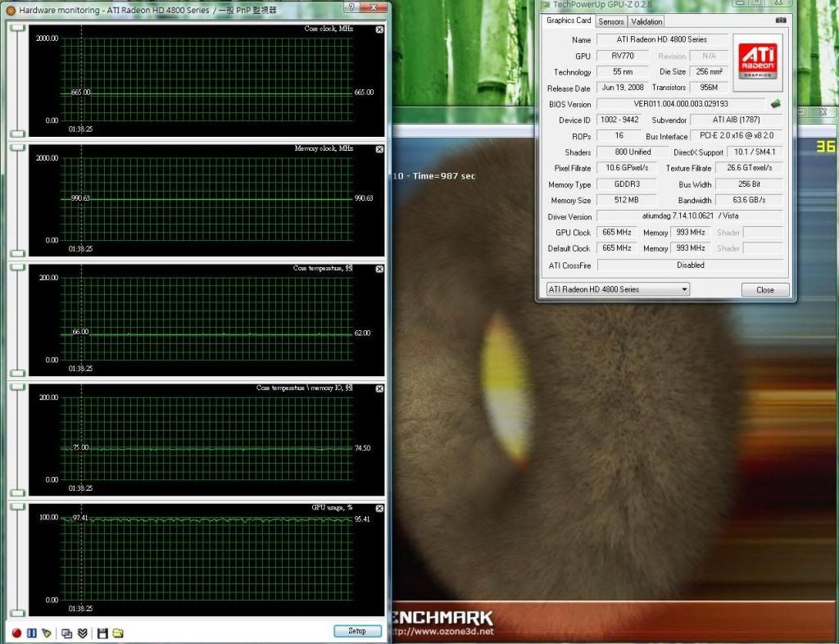Open the yellow folder icon in monitoring toolbar
This screenshot has height=644, width=839.
(x=118, y=633)
